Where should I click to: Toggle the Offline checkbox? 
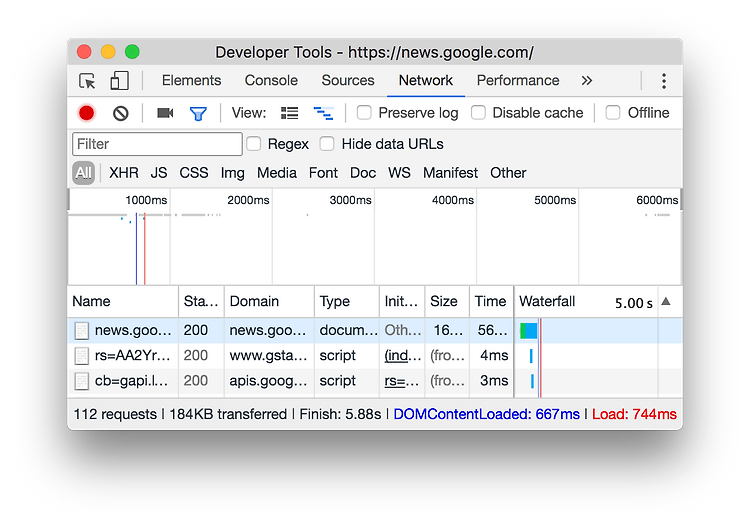613,113
